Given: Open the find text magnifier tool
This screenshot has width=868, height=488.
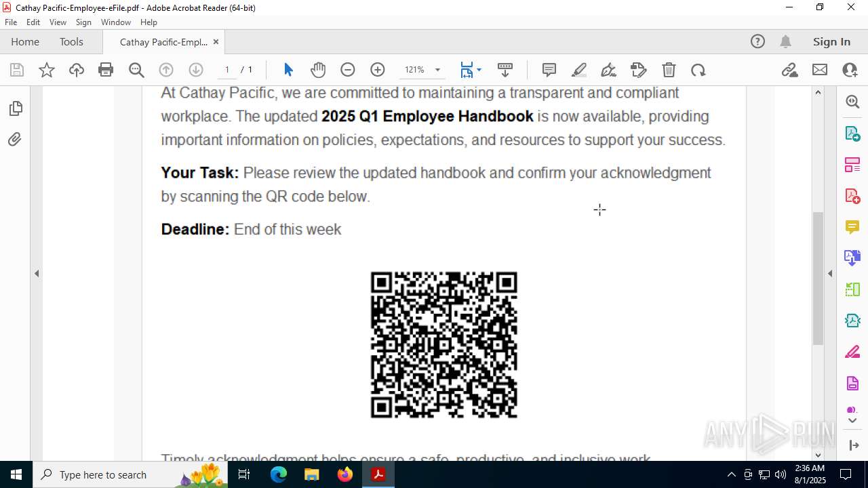Looking at the screenshot, I should coord(136,70).
